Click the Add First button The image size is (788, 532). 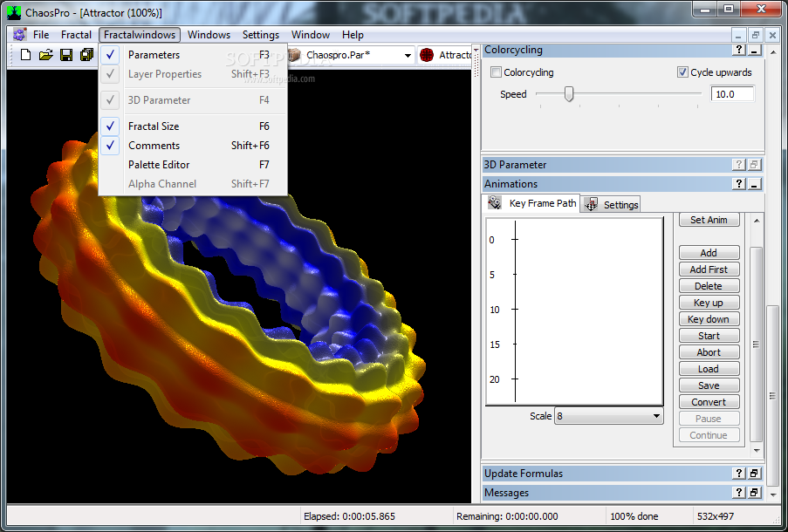point(709,269)
